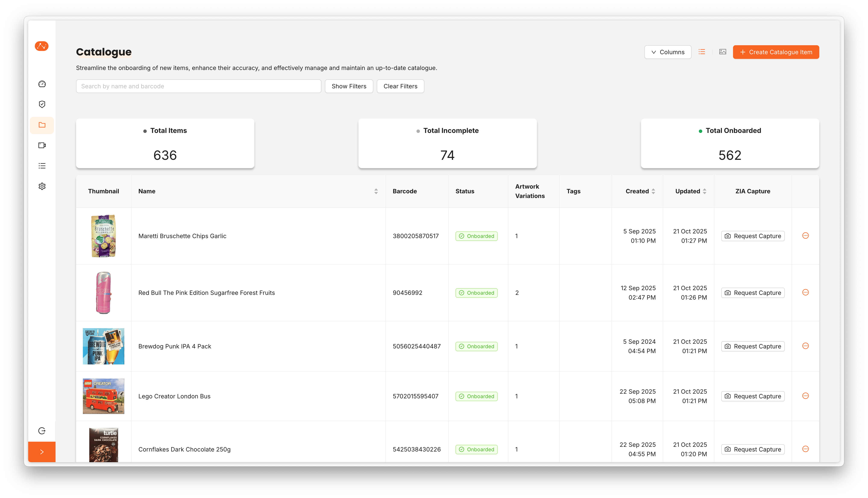The height and width of the screenshot is (498, 868).
Task: Click the orange app logo
Action: (41, 46)
